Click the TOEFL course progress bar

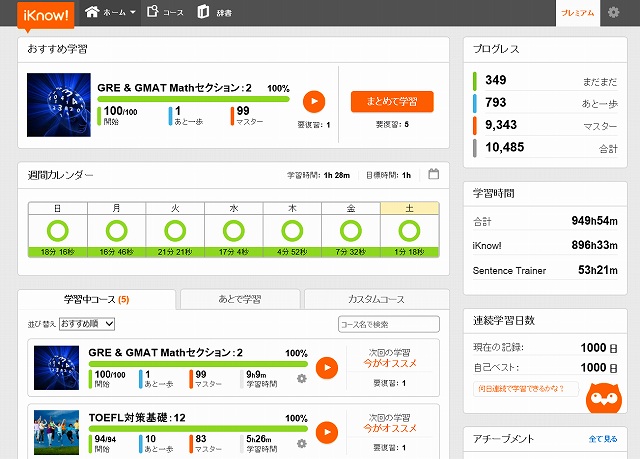[198, 429]
